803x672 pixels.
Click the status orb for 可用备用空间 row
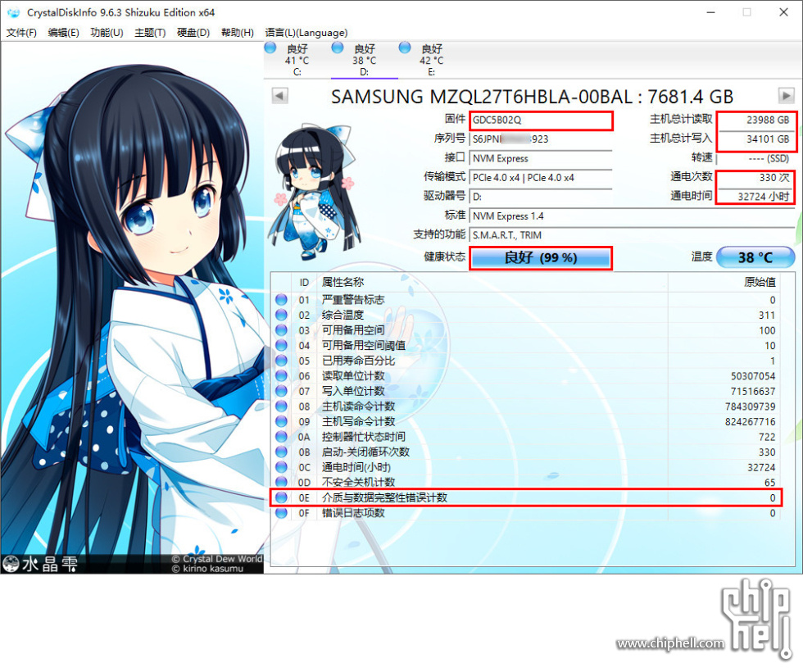click(281, 330)
